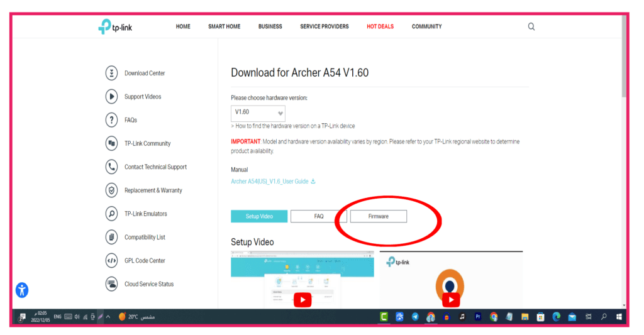Play the second tp-link video thumbnail
The width and height of the screenshot is (644, 335).
point(450,300)
